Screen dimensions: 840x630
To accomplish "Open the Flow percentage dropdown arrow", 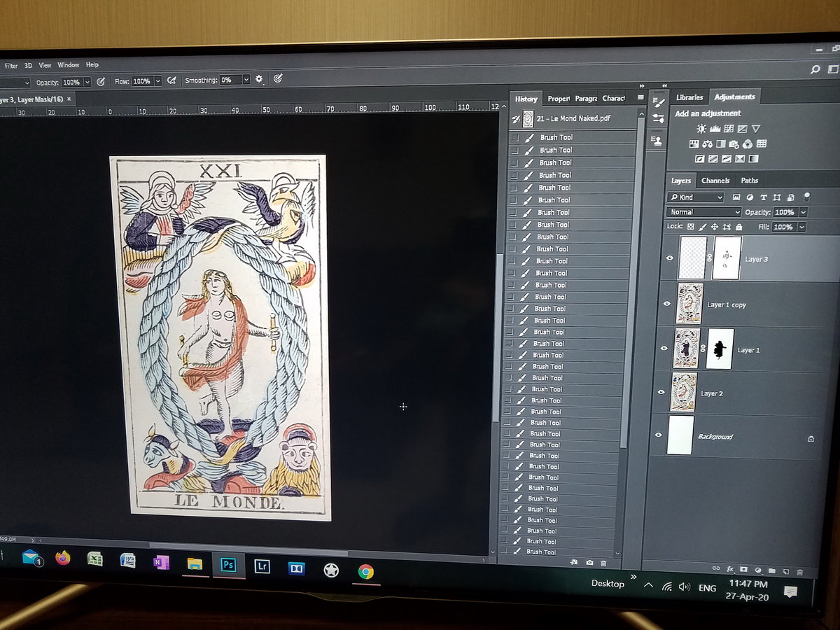I will point(158,81).
